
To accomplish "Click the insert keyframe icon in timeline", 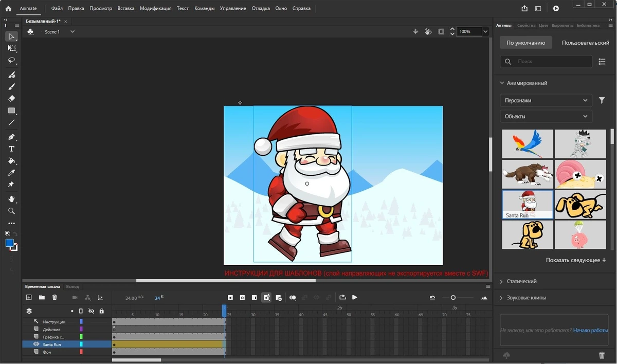I will [230, 297].
